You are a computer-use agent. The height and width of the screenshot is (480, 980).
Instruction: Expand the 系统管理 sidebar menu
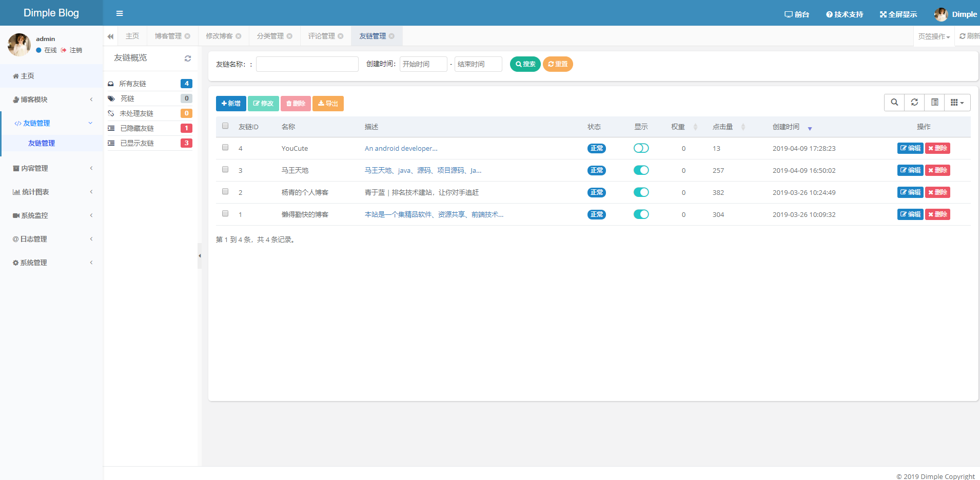(x=51, y=263)
